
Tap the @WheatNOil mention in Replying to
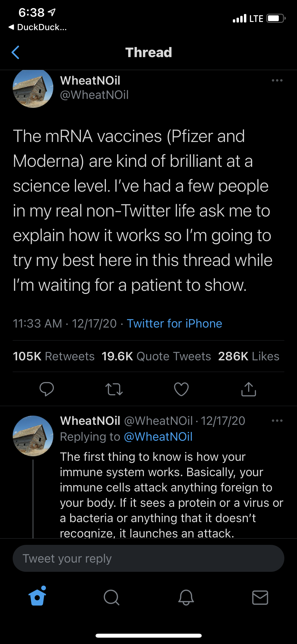[x=158, y=437]
